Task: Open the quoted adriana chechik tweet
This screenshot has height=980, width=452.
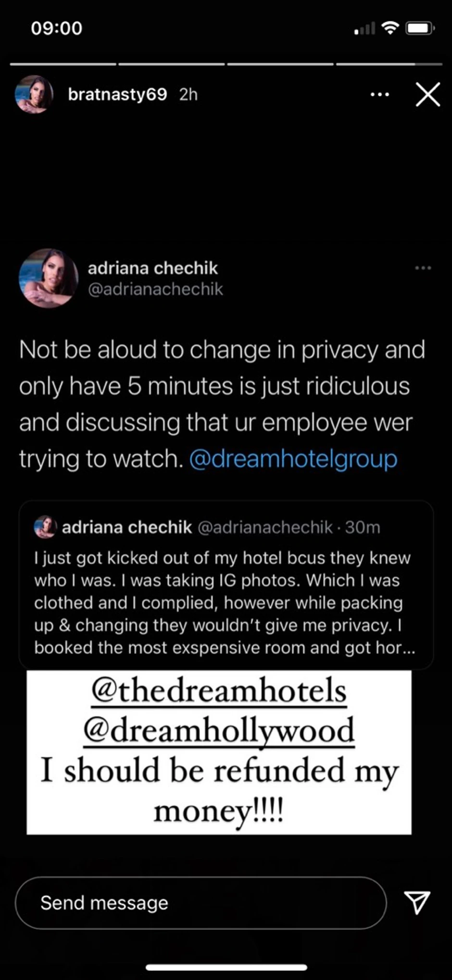Action: pyautogui.click(x=226, y=585)
